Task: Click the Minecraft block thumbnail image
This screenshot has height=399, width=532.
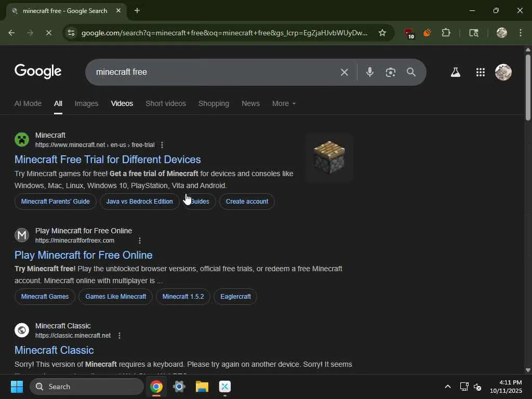Action: tap(329, 158)
